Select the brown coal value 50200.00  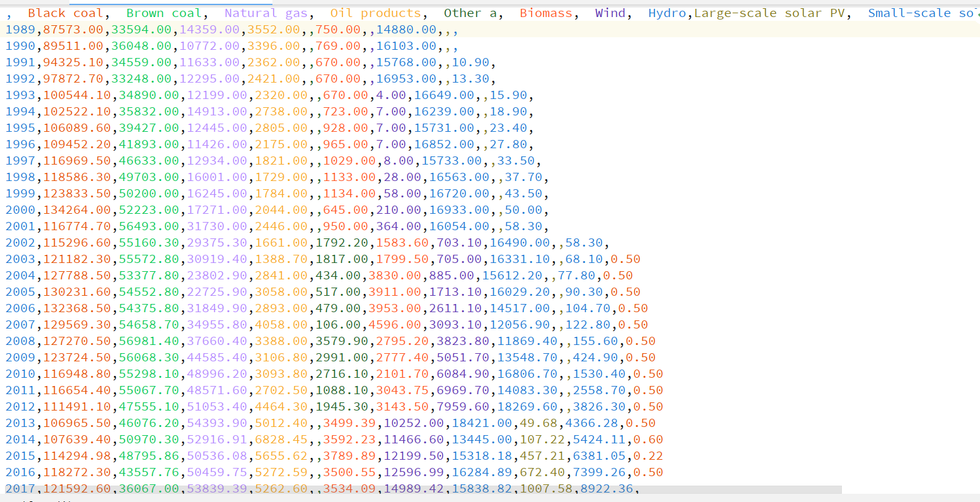(x=149, y=194)
